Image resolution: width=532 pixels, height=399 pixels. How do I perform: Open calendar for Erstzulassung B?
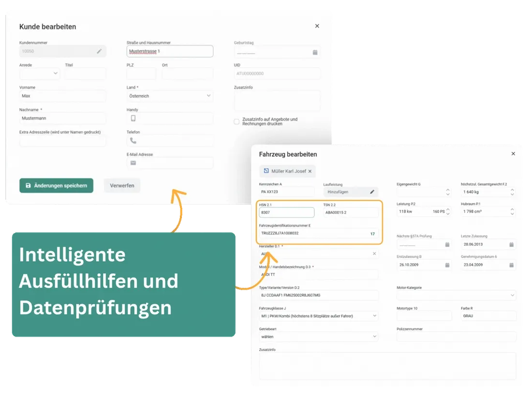447,265
